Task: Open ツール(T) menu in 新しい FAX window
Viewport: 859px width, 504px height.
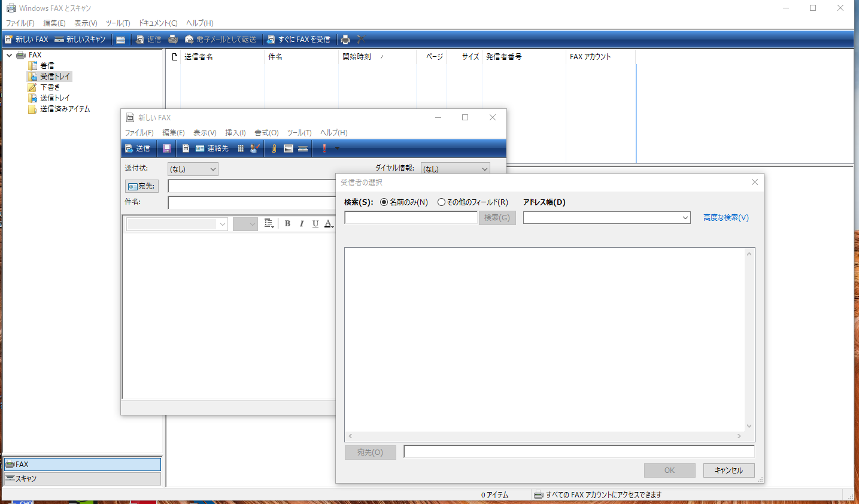Action: (299, 133)
